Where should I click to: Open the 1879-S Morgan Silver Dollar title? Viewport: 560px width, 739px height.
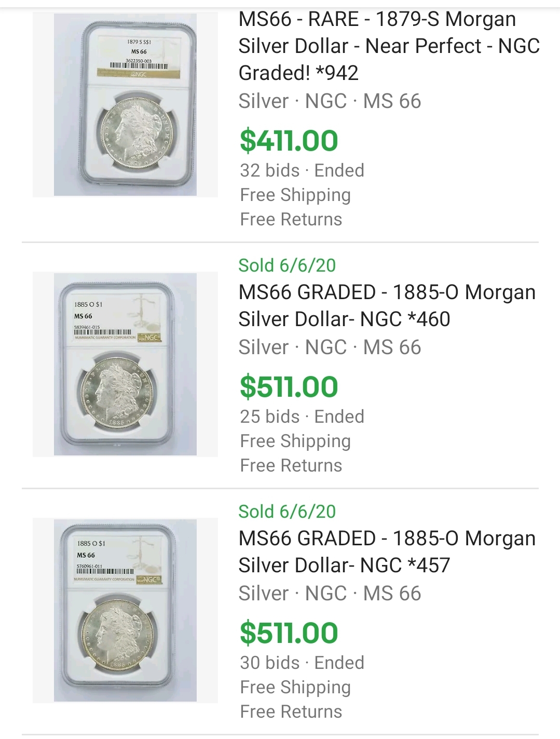click(x=388, y=46)
